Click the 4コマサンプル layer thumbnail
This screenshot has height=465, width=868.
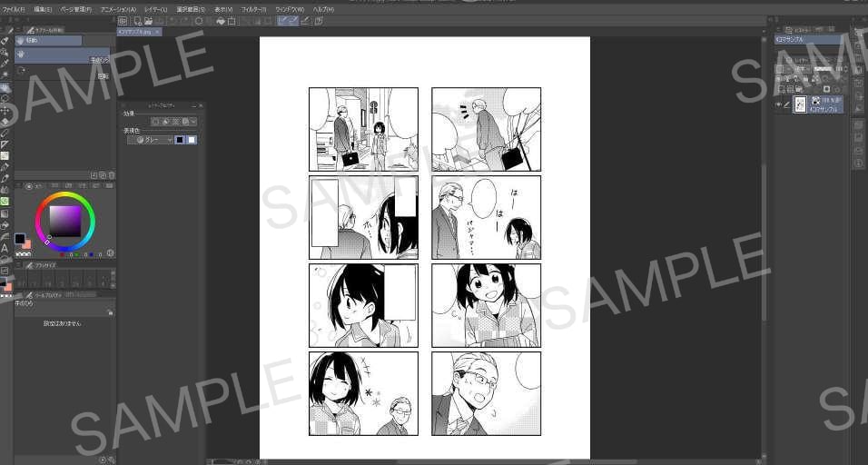800,104
